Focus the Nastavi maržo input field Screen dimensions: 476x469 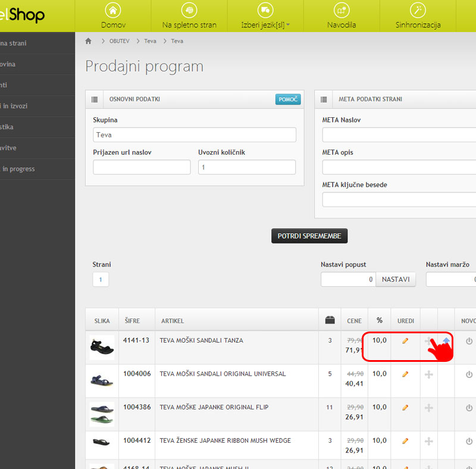click(x=451, y=280)
